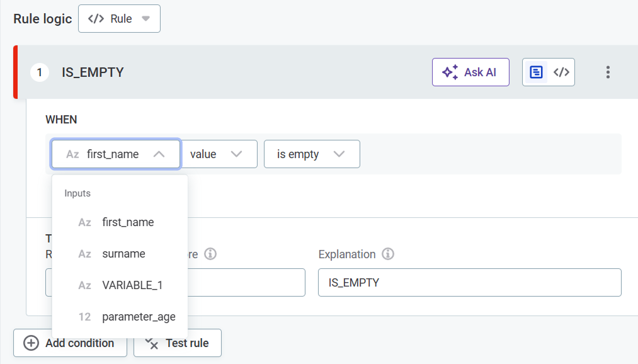
Task: Click the Test rule button
Action: (177, 343)
